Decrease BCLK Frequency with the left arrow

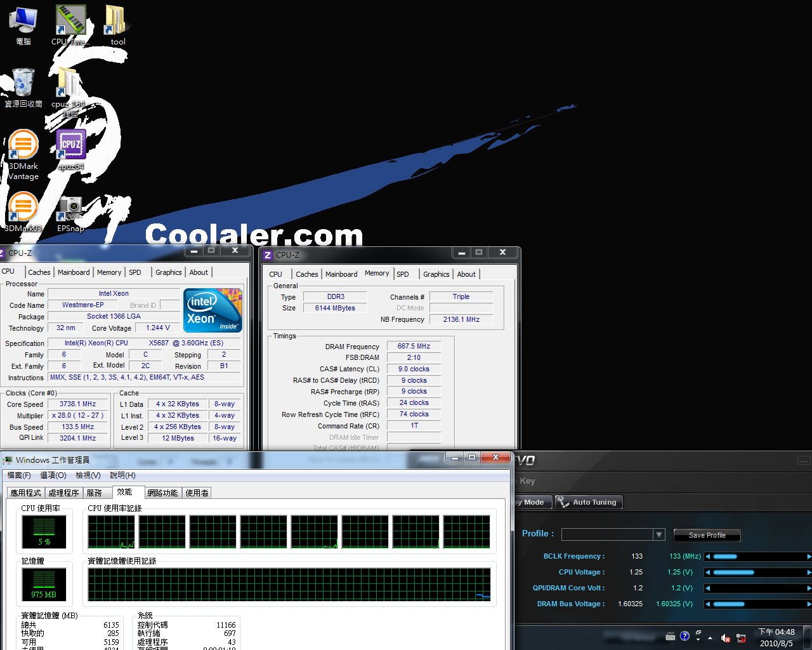(x=708, y=557)
